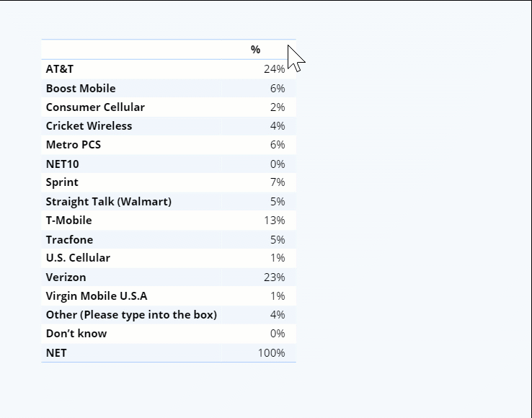Select the 23% value for Verizon
Image resolution: width=532 pixels, height=418 pixels.
click(275, 277)
